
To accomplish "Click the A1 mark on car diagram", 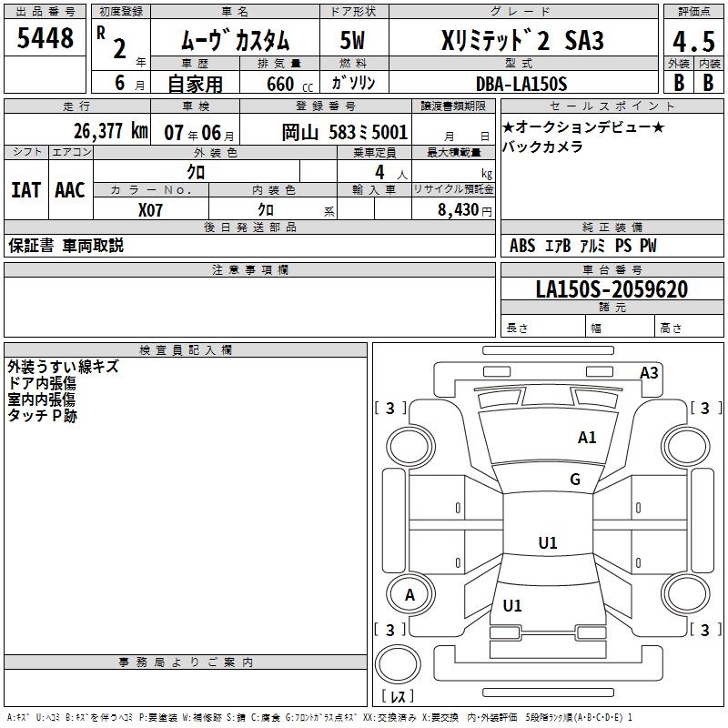I will pyautogui.click(x=587, y=438).
